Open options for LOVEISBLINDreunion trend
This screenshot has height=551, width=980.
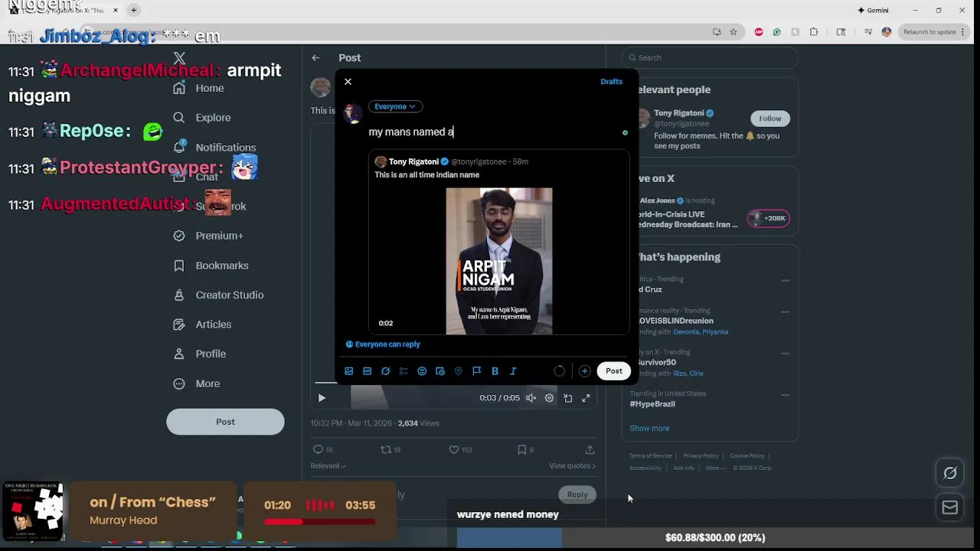point(785,312)
